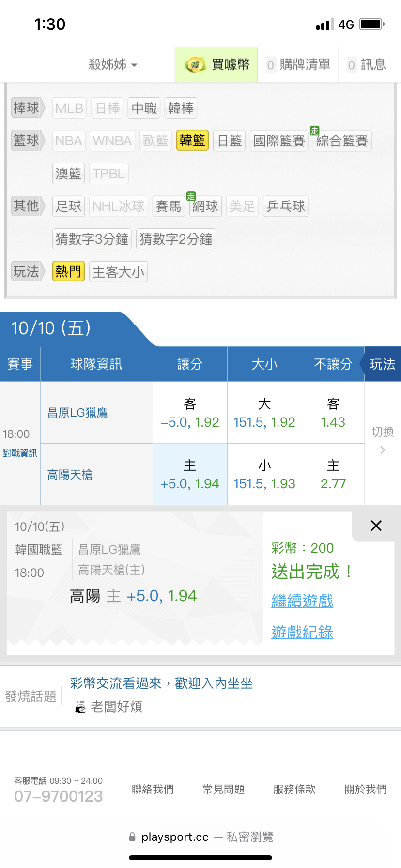Open the 彩幣交流看過來 hot topic
401x868 pixels.
pyautogui.click(x=161, y=683)
